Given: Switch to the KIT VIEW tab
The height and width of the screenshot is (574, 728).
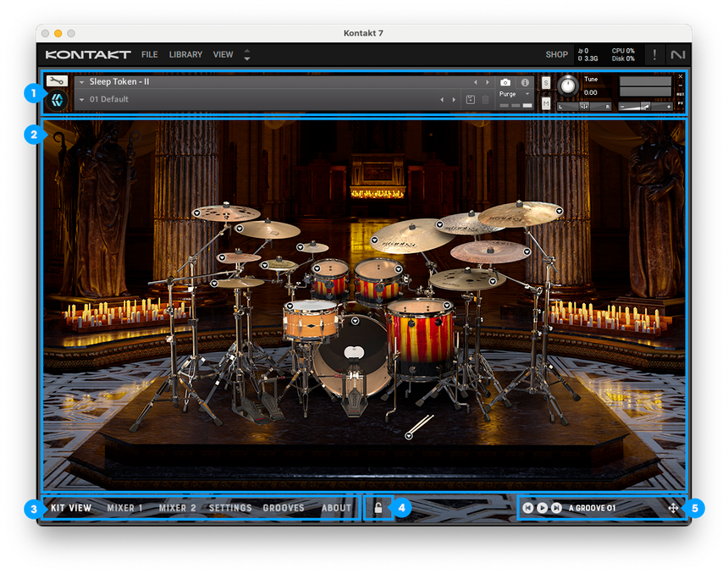Looking at the screenshot, I should [x=71, y=508].
